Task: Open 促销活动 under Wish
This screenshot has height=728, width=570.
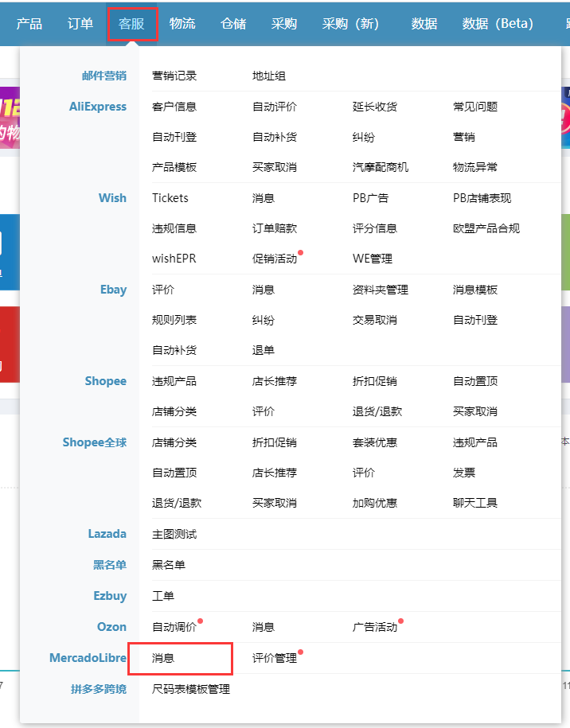Action: (275, 259)
